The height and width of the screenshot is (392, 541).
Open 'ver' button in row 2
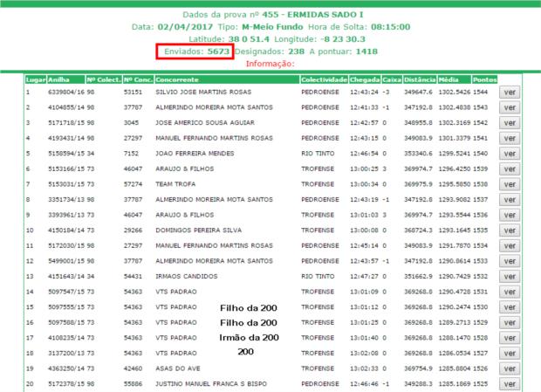click(x=510, y=106)
